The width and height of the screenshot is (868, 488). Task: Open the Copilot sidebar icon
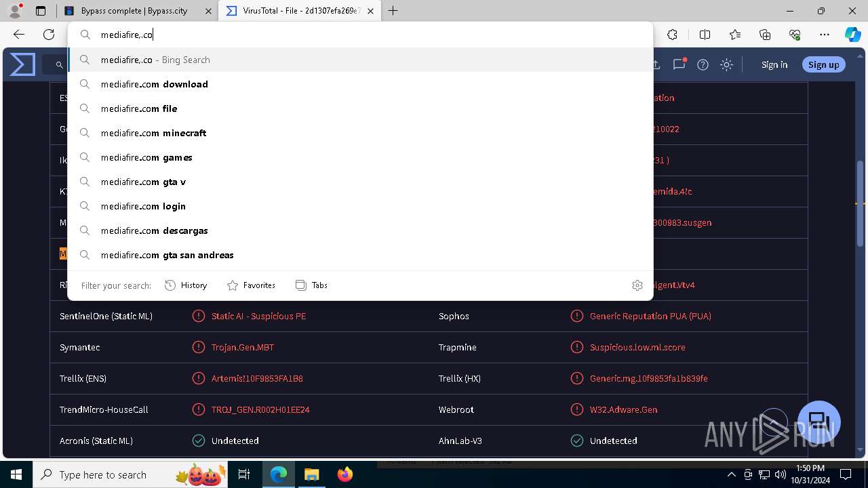pos(852,35)
